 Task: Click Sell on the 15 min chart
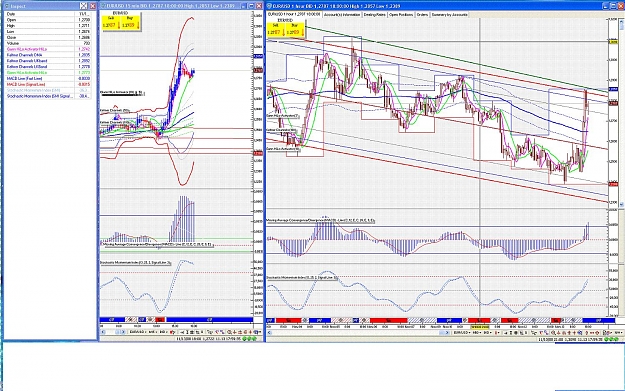pyautogui.click(x=110, y=23)
